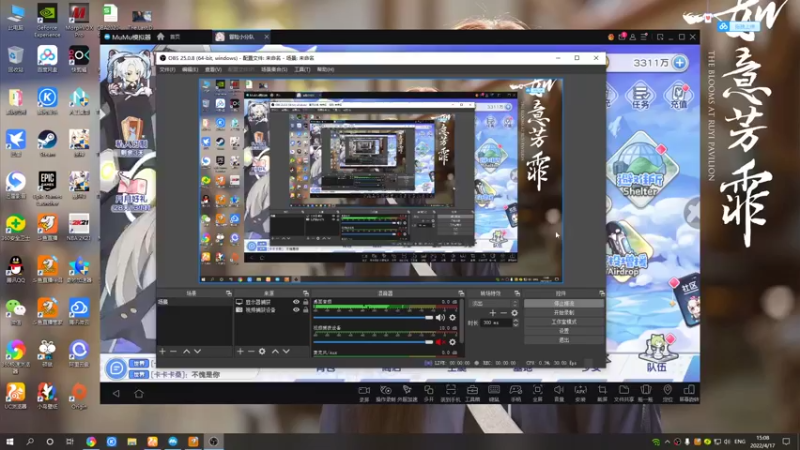Toggle visibility eye of display capture source
Screen dimensions: 800x450
pos(296,302)
